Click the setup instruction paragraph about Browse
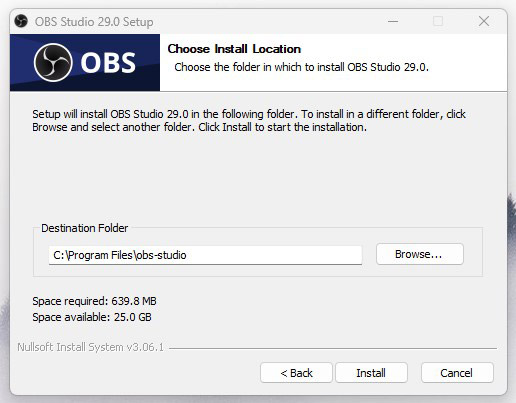This screenshot has height=403, width=516. tap(249, 120)
